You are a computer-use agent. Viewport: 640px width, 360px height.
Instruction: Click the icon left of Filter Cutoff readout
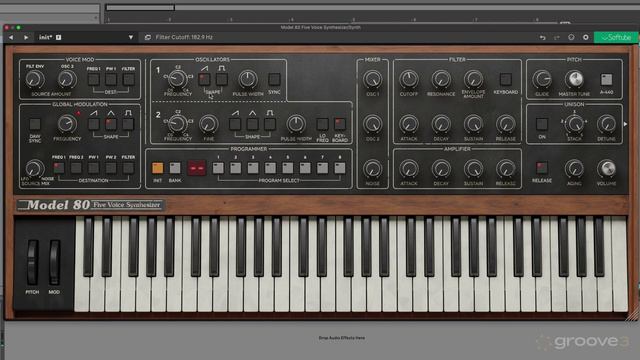[x=148, y=37]
